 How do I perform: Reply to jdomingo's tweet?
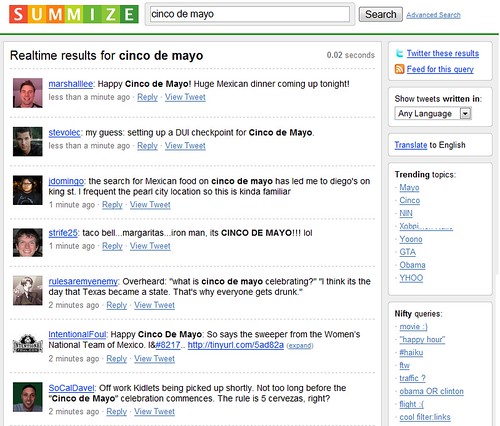pos(112,205)
